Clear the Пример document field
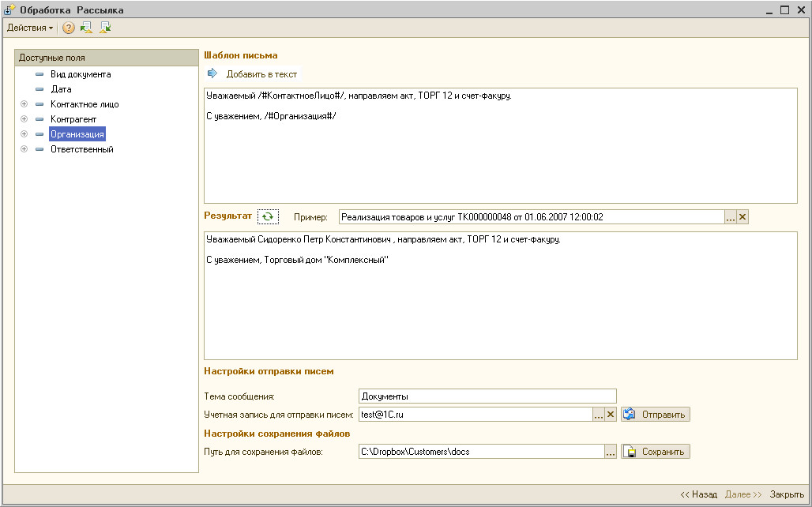 [x=742, y=217]
